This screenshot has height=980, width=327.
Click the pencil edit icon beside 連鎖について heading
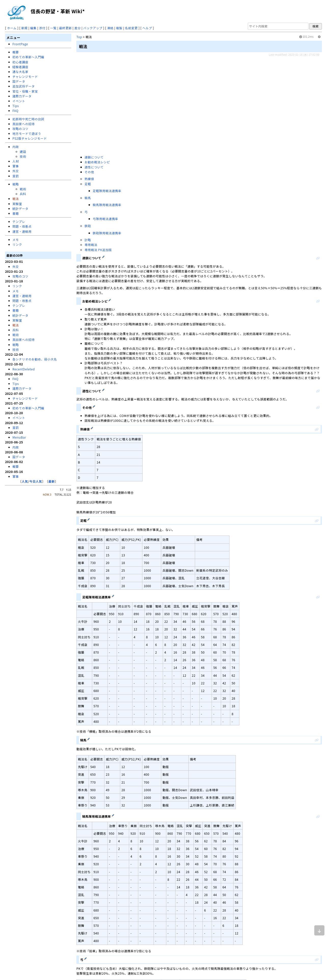point(103,257)
